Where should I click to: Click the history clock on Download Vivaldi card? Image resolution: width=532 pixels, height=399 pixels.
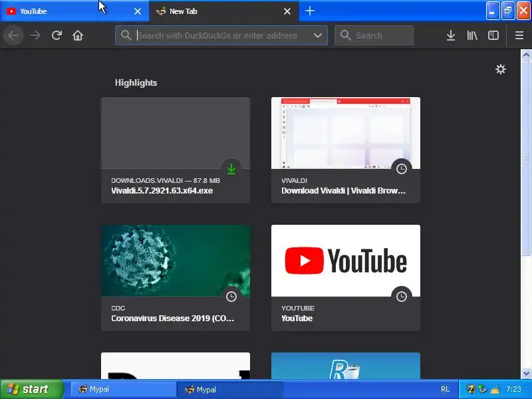pyautogui.click(x=402, y=169)
